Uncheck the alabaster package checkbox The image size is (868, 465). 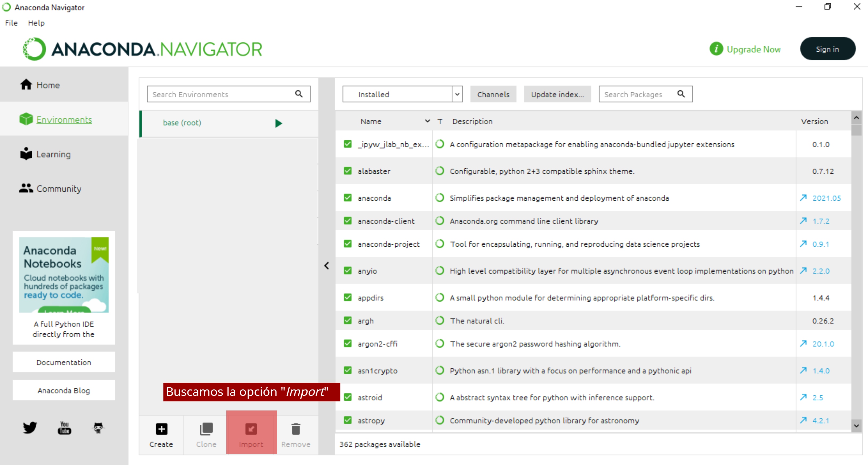tap(347, 171)
